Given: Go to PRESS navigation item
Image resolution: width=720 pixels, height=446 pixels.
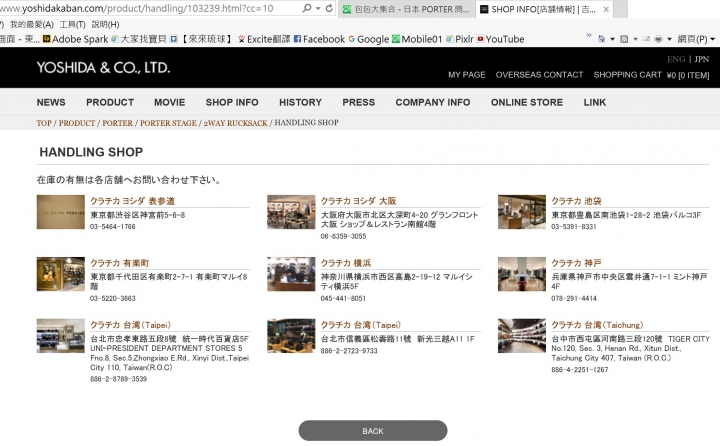Looking at the screenshot, I should point(359,102).
